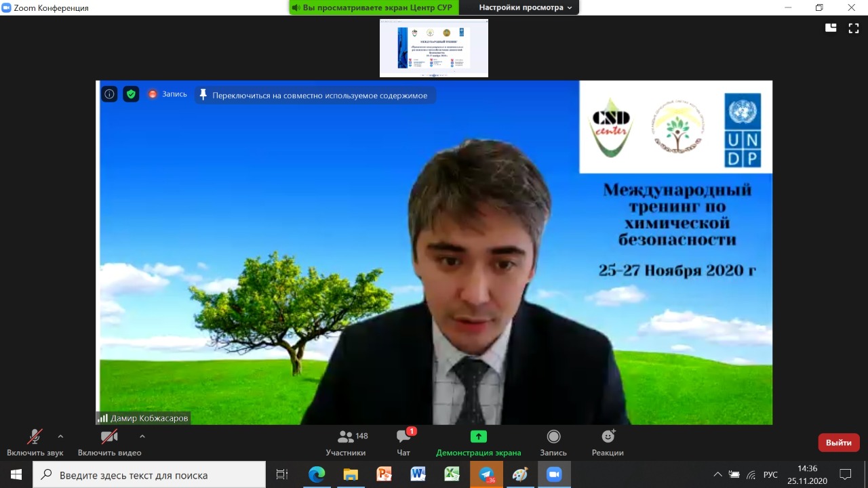Image resolution: width=868 pixels, height=488 pixels.
Task: Open Telegram from the taskbar
Action: (x=486, y=474)
